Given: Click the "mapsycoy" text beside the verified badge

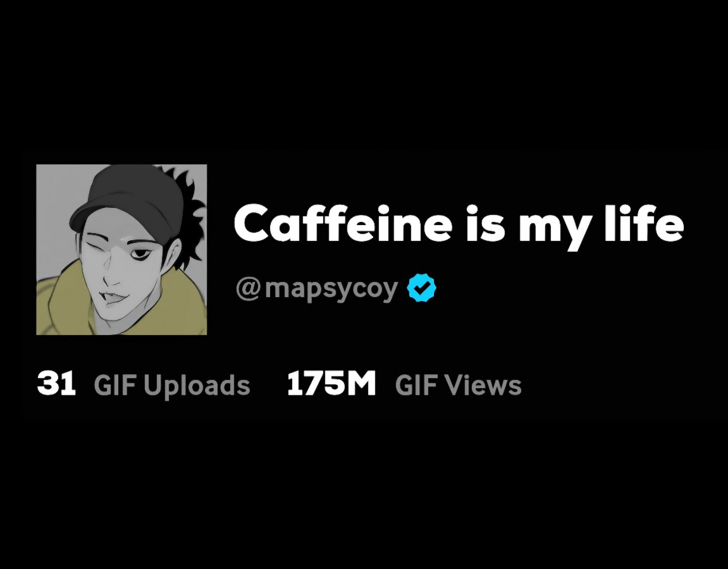Looking at the screenshot, I should (331, 290).
